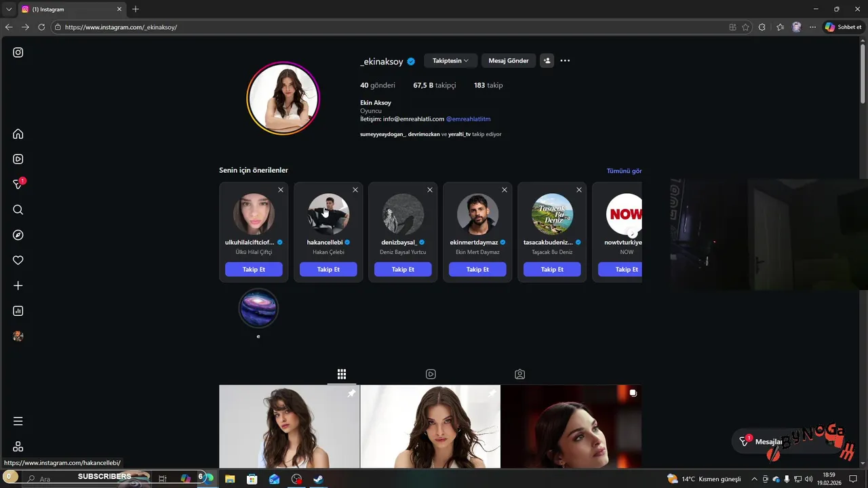Open the 67,5 B takipçi followers list
The width and height of the screenshot is (868, 488).
[x=435, y=85]
